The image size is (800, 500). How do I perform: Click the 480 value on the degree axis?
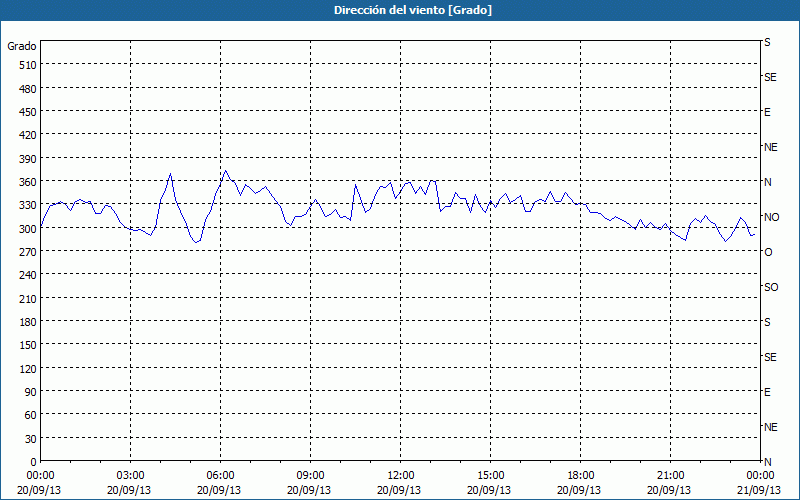pos(28,89)
